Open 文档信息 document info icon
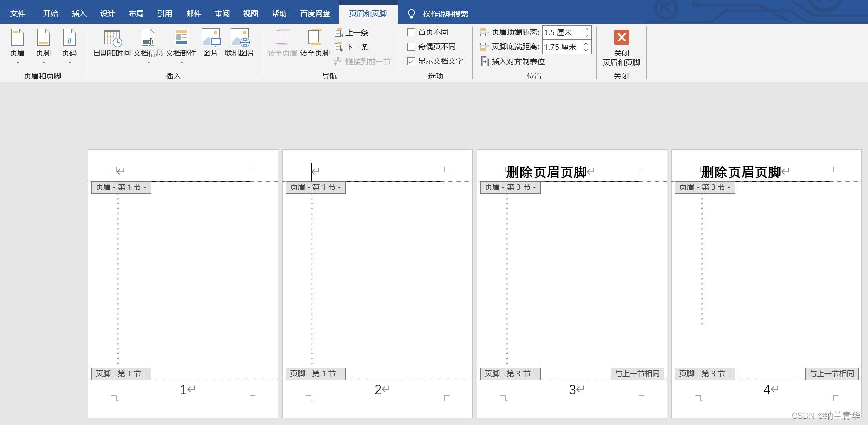 [148, 38]
